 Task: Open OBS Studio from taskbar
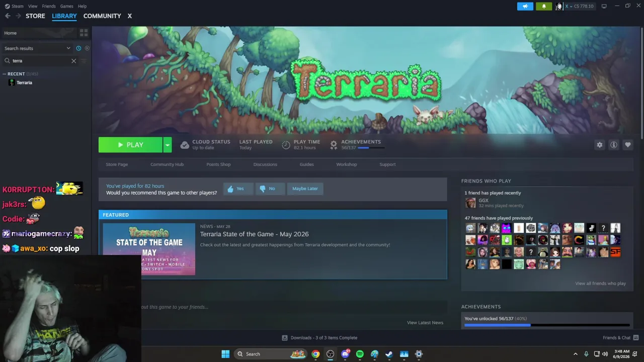pos(330,354)
